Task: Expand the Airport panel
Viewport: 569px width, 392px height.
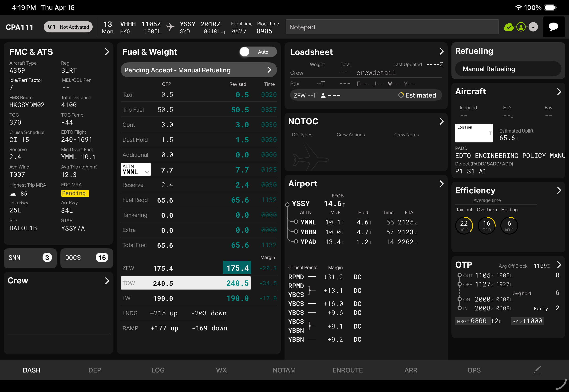Action: coord(441,184)
